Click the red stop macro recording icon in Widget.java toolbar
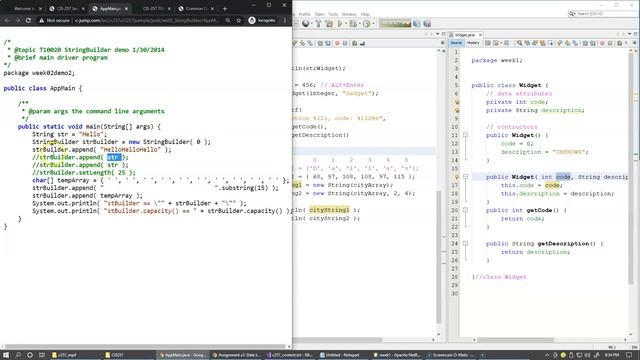 (602, 43)
